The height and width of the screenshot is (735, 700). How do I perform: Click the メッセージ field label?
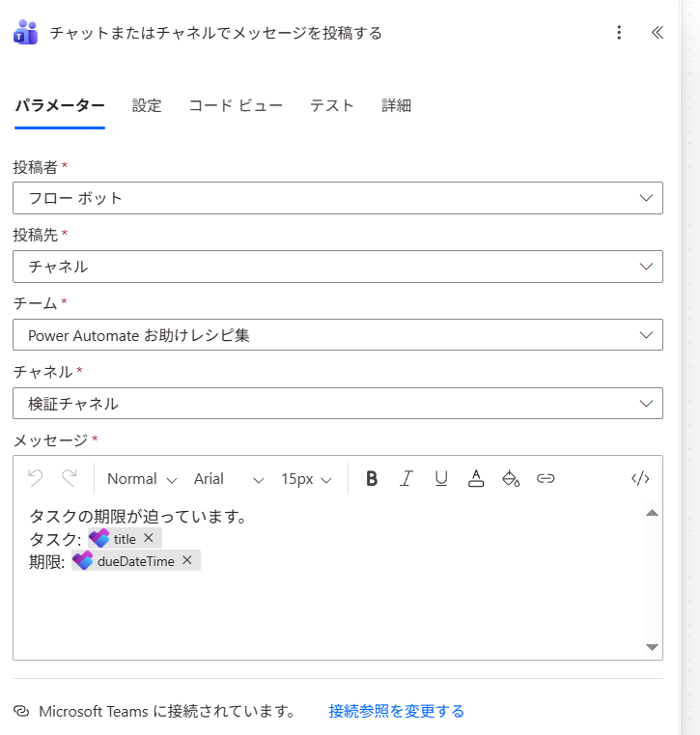tap(50, 440)
